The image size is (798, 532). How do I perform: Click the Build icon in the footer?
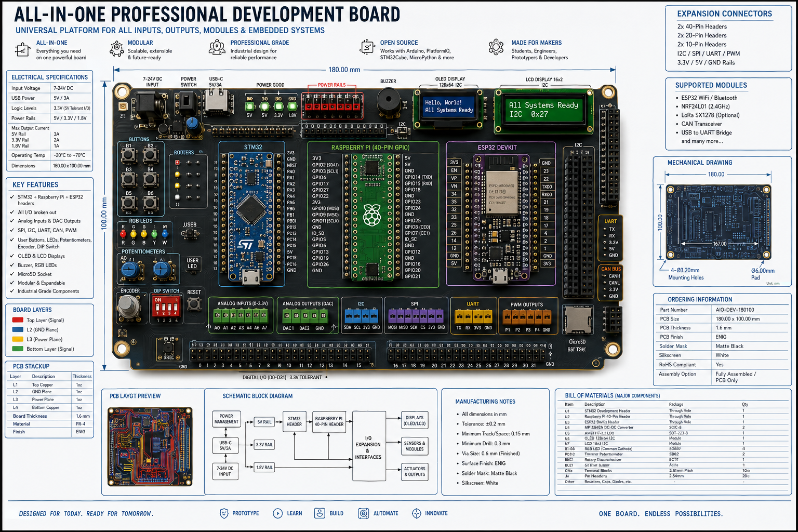(x=320, y=513)
